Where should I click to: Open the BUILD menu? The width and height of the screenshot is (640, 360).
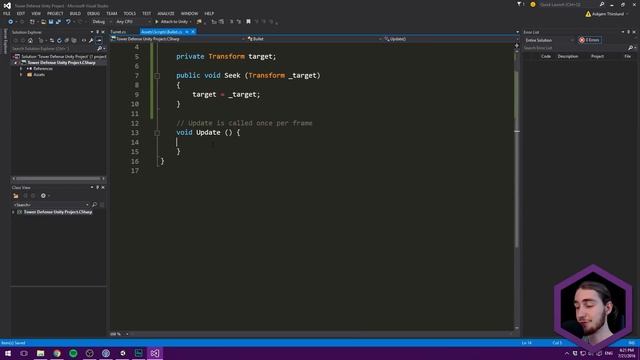click(x=75, y=13)
